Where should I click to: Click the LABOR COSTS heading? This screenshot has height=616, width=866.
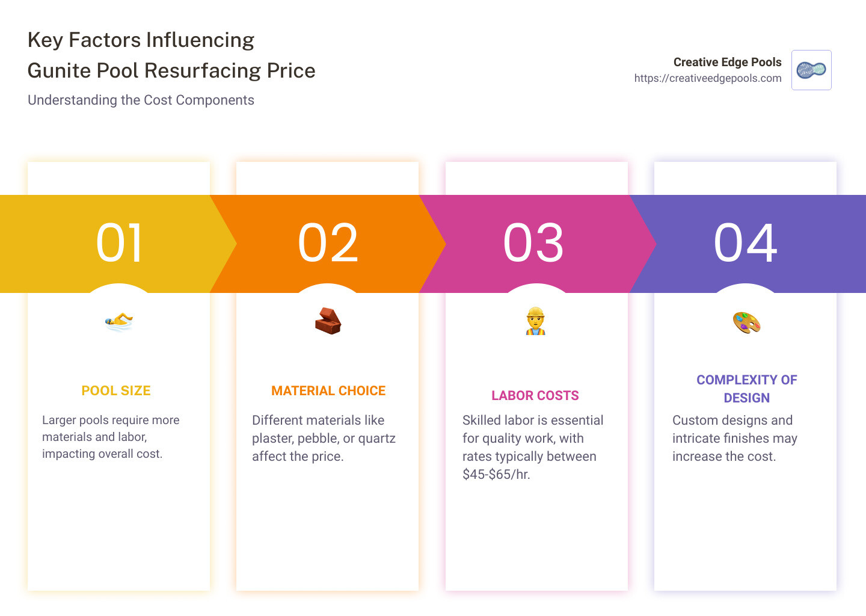[535, 396]
